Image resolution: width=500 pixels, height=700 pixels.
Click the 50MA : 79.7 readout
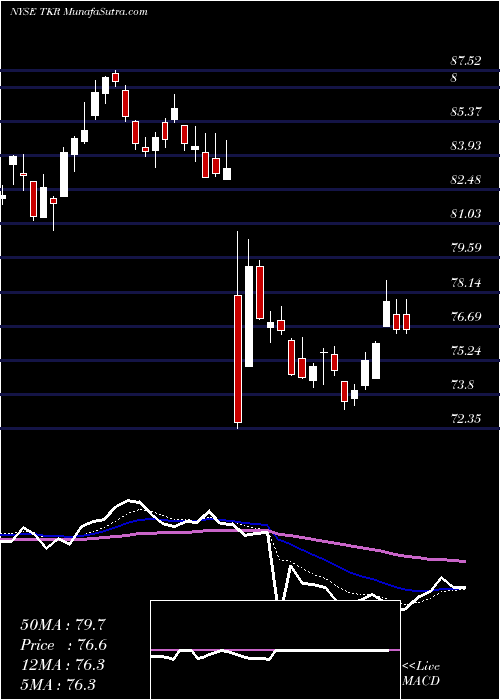tap(63, 625)
